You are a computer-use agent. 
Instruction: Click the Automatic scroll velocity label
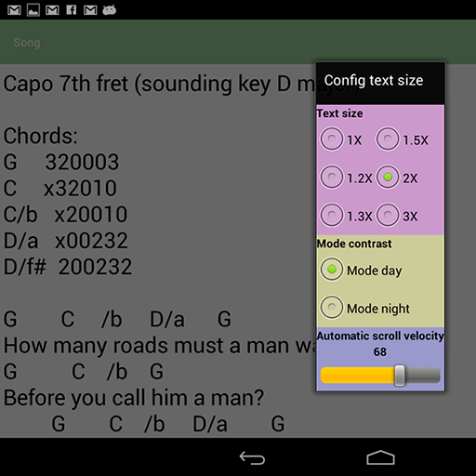[x=380, y=336]
